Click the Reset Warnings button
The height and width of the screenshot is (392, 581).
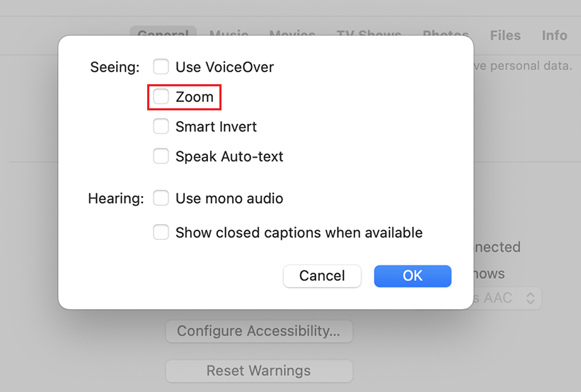(258, 371)
